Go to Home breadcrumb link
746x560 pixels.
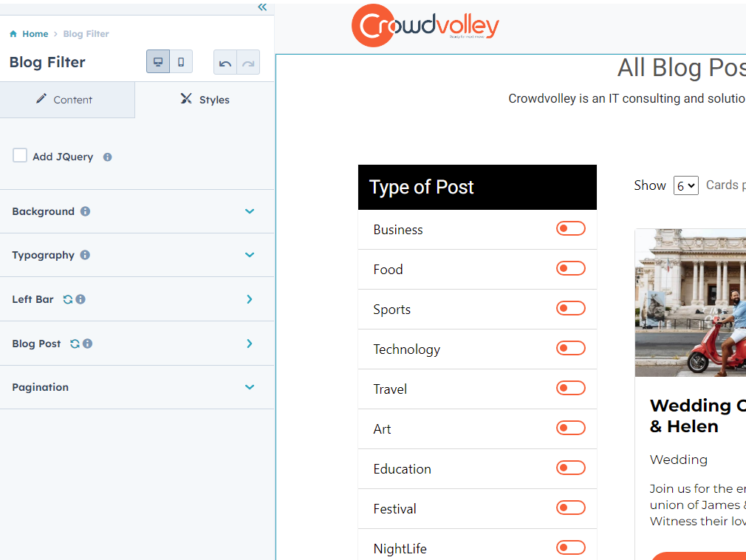coord(35,34)
